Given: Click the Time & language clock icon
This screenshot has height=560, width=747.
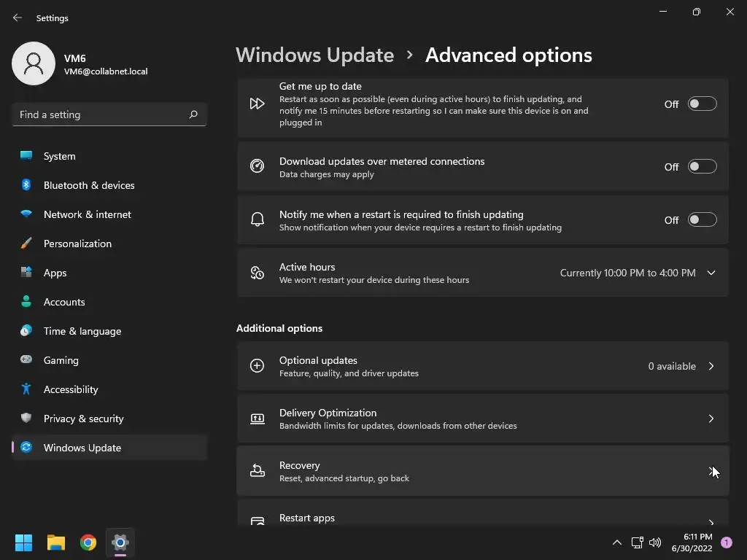Looking at the screenshot, I should (x=26, y=330).
